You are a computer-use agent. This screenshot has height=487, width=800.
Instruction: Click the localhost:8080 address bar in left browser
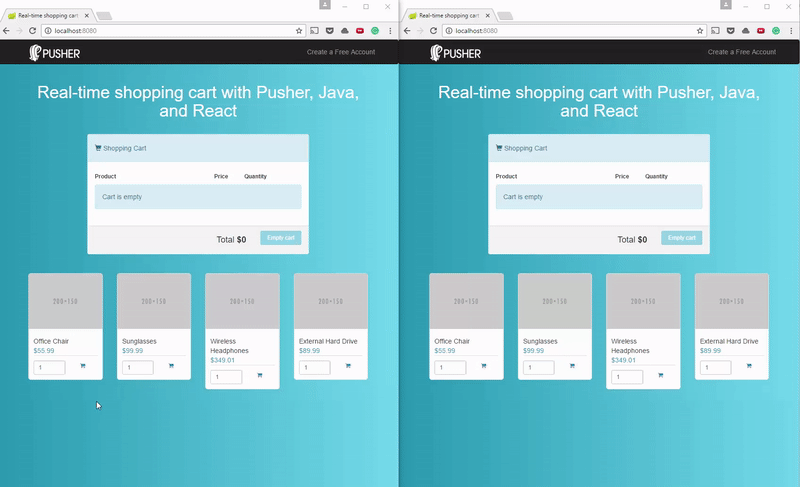pyautogui.click(x=173, y=31)
